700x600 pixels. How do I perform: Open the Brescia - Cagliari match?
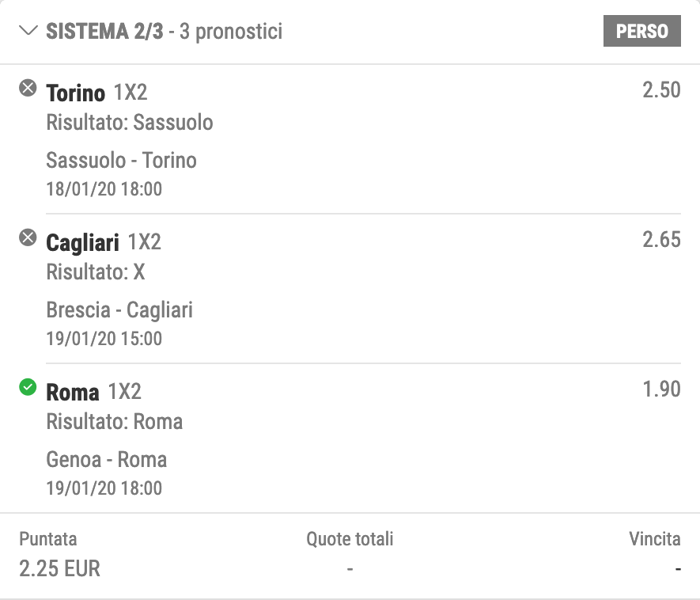119,310
